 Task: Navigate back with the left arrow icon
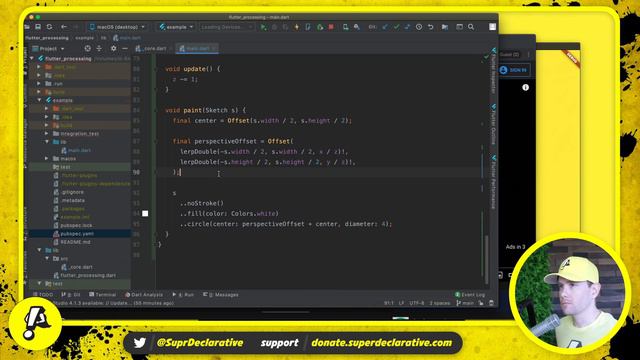pos(64,27)
